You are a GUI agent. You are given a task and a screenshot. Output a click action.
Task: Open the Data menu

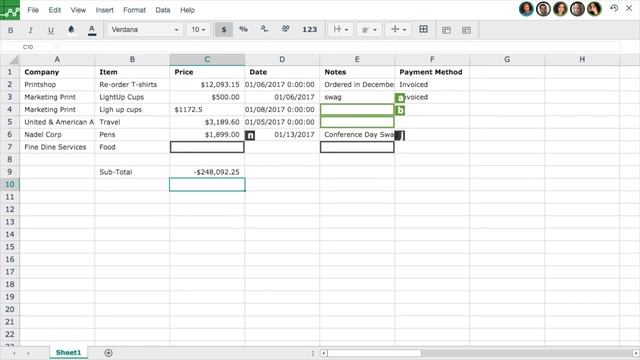tap(163, 10)
